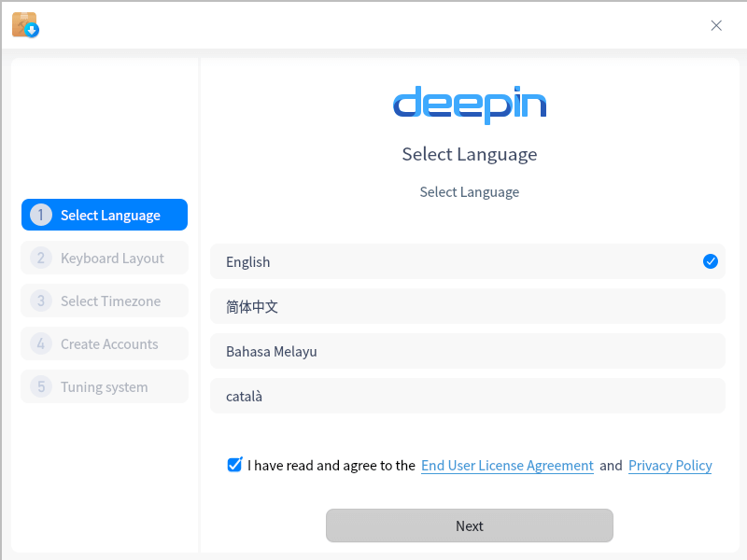
Task: Click step number 5 circle icon
Action: tap(41, 386)
